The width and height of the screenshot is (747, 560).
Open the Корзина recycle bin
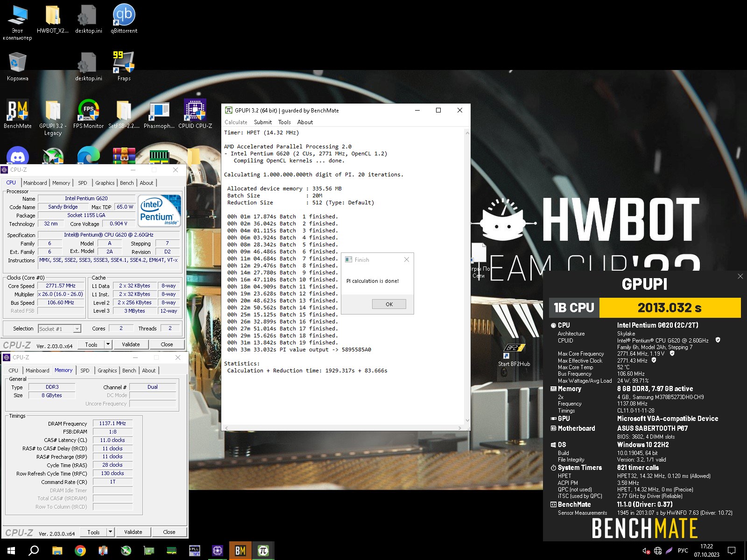[17, 66]
